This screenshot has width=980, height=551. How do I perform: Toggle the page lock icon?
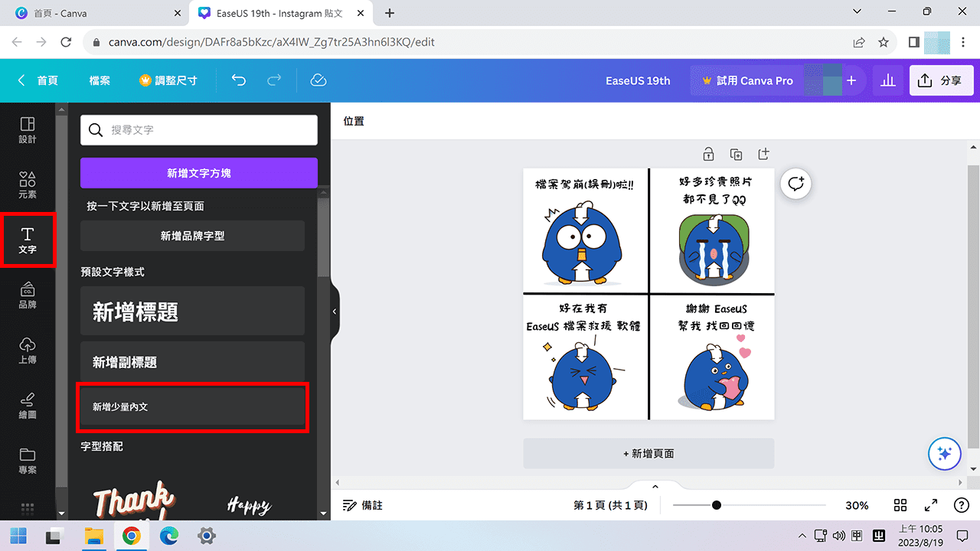708,154
